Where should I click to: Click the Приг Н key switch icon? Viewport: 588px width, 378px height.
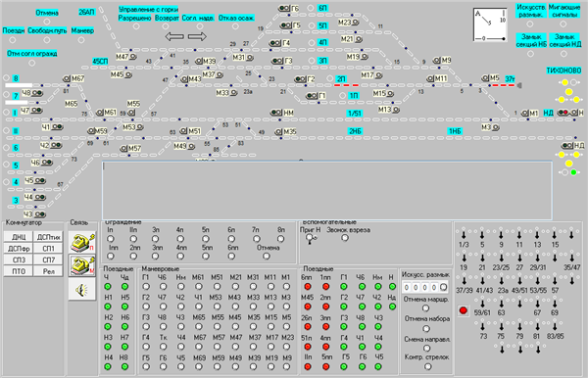[310, 239]
